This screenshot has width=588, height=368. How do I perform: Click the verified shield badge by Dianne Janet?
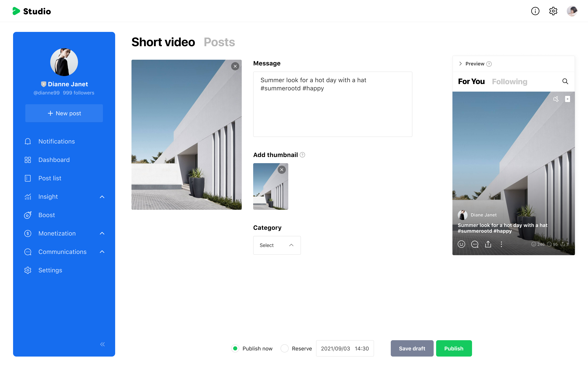coord(43,84)
